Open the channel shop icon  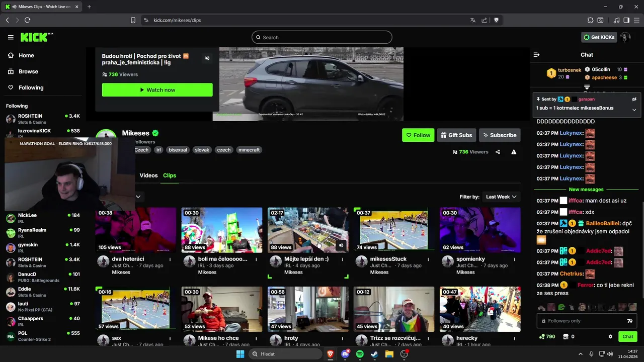[566, 337]
